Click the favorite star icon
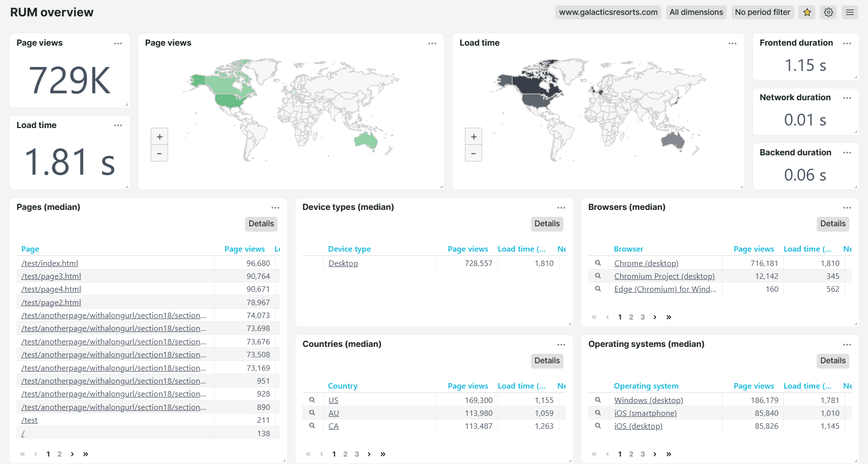Screen dimensions: 868x464 tap(807, 12)
